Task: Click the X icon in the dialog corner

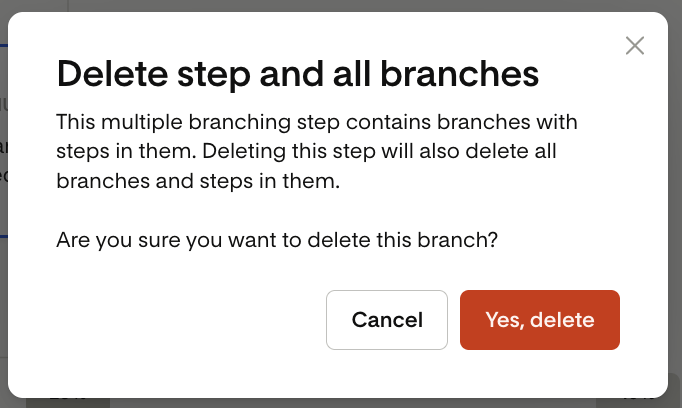Action: (634, 45)
